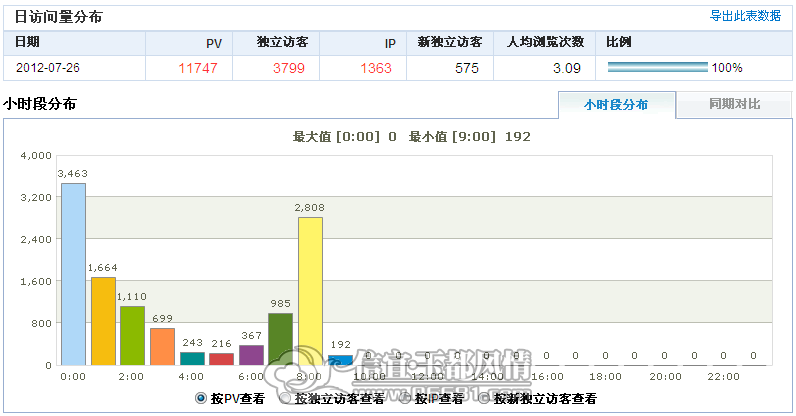Select the 按独立访客查看 radio option
The width and height of the screenshot is (796, 416).
(x=285, y=399)
